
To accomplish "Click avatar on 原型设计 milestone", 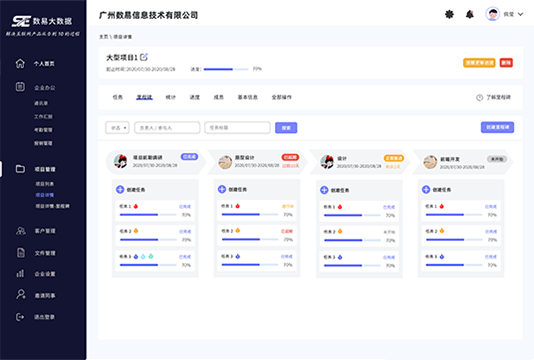I will click(225, 162).
